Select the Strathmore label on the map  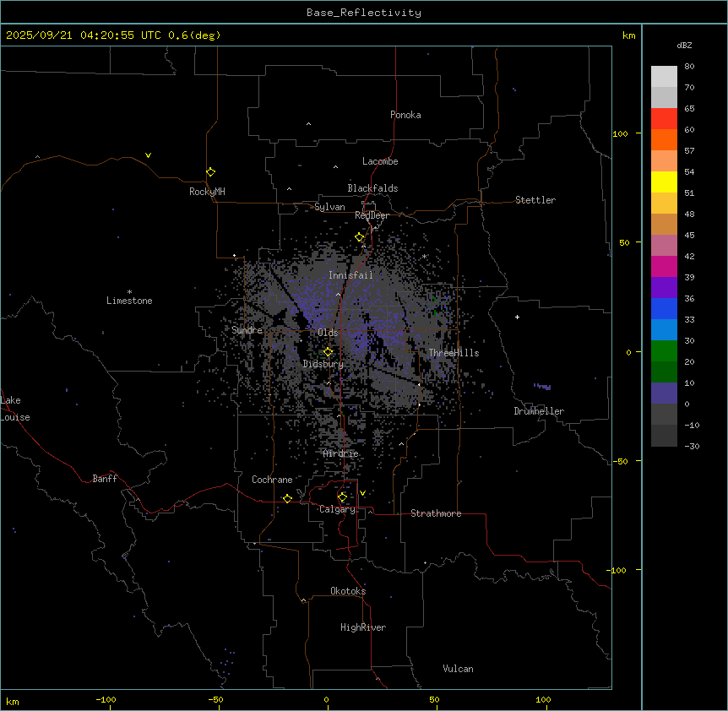click(436, 513)
